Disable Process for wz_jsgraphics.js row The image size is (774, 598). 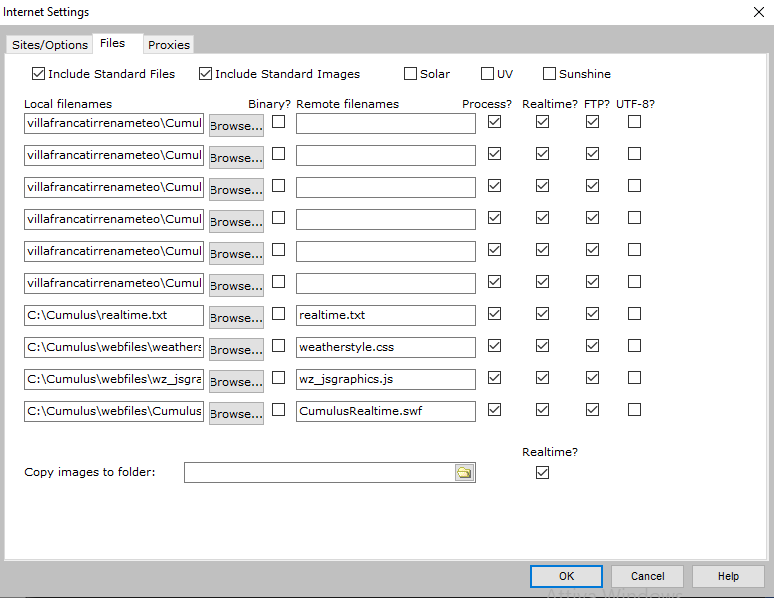point(494,378)
